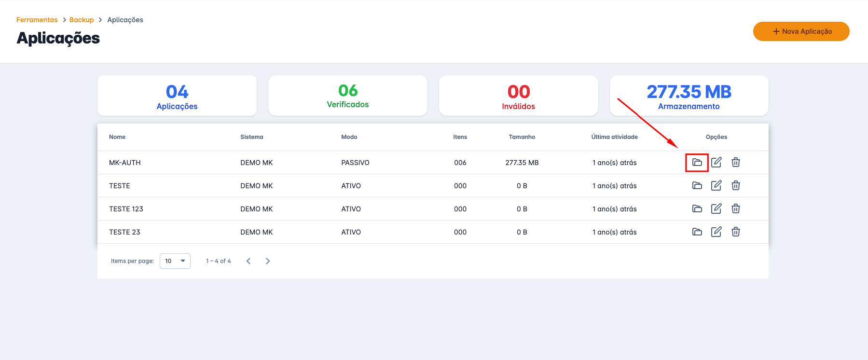Open the MK-AUTH application folder
Screen dimensions: 868x360
point(697,163)
